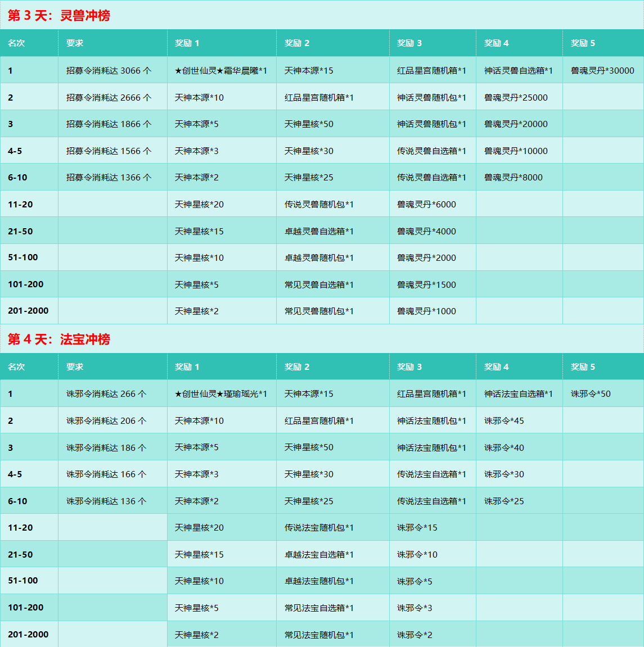
Task: Select reward 传说法宝随机包*1
Action: [319, 527]
